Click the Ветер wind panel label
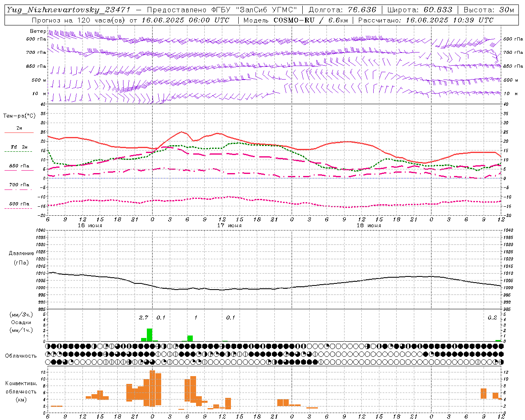 pos(38,31)
